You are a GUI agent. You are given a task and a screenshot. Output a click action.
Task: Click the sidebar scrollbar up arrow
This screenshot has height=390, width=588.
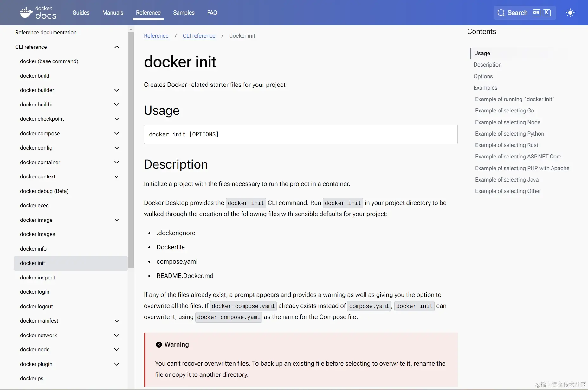point(131,29)
